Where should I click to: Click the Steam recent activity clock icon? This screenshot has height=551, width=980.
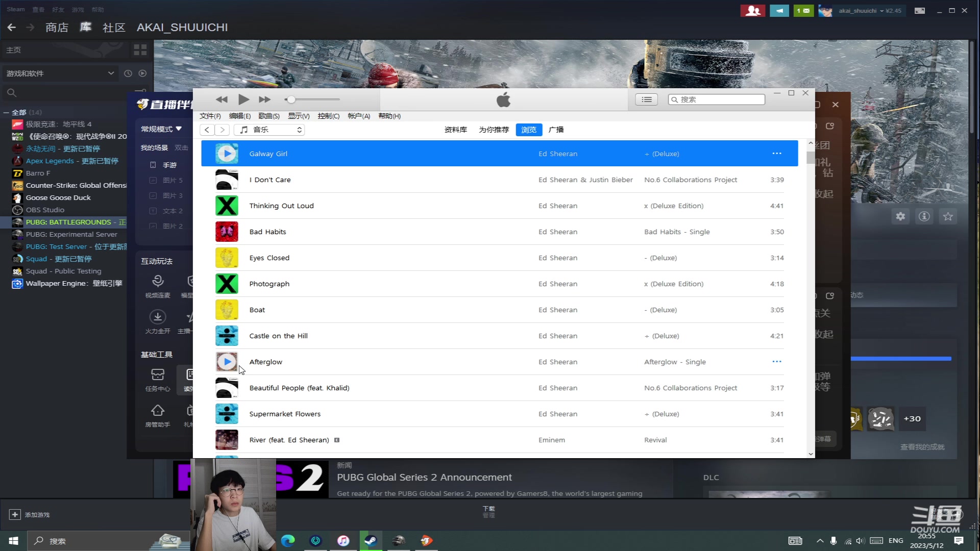click(x=128, y=73)
